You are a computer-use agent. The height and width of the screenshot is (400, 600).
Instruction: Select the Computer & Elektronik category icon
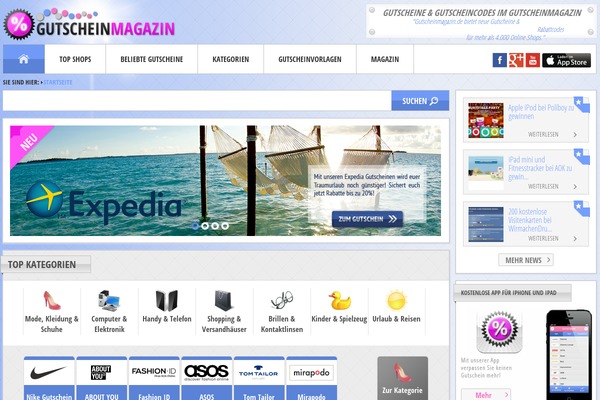(109, 300)
